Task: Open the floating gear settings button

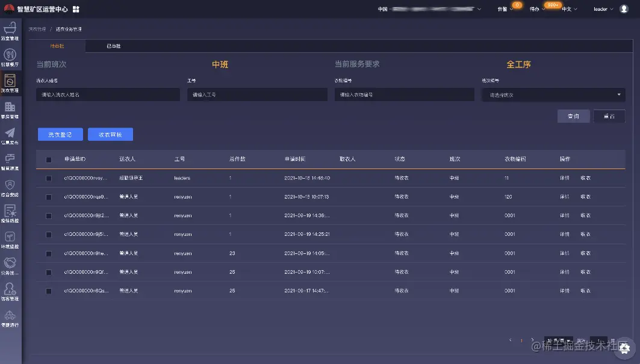Action: [x=624, y=348]
